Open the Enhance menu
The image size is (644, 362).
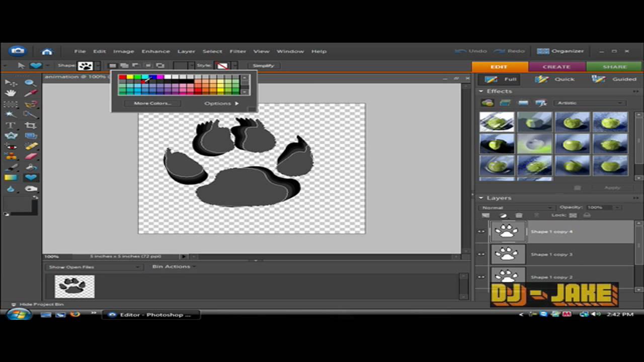155,51
